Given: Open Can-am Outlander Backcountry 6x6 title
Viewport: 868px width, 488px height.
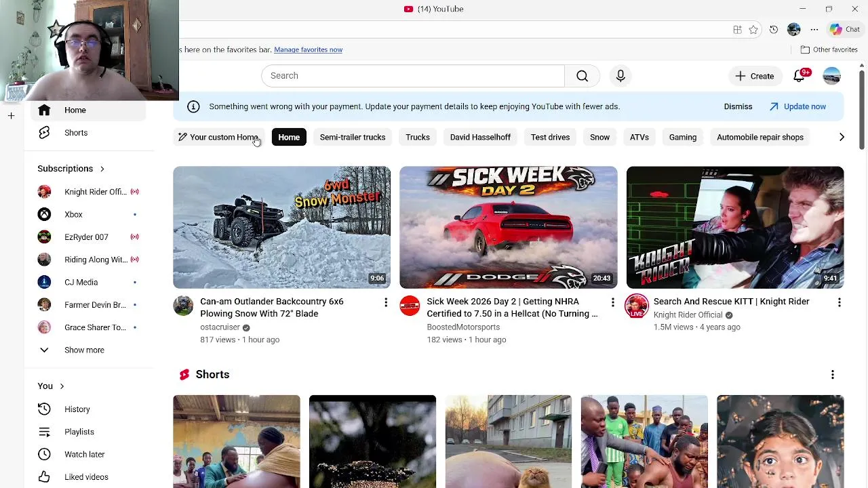Looking at the screenshot, I should tap(272, 308).
